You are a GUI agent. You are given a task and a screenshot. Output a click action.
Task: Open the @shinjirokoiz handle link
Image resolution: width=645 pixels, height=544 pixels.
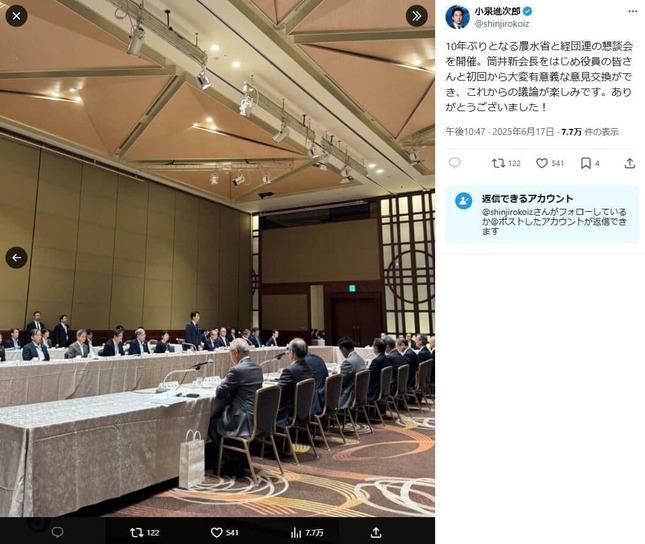pos(502,24)
